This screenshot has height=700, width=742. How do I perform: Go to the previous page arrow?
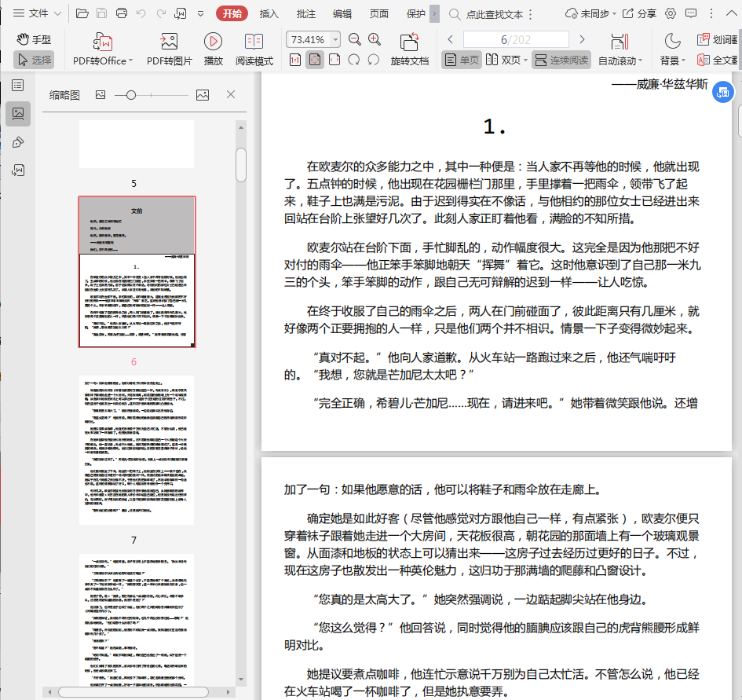pos(451,39)
